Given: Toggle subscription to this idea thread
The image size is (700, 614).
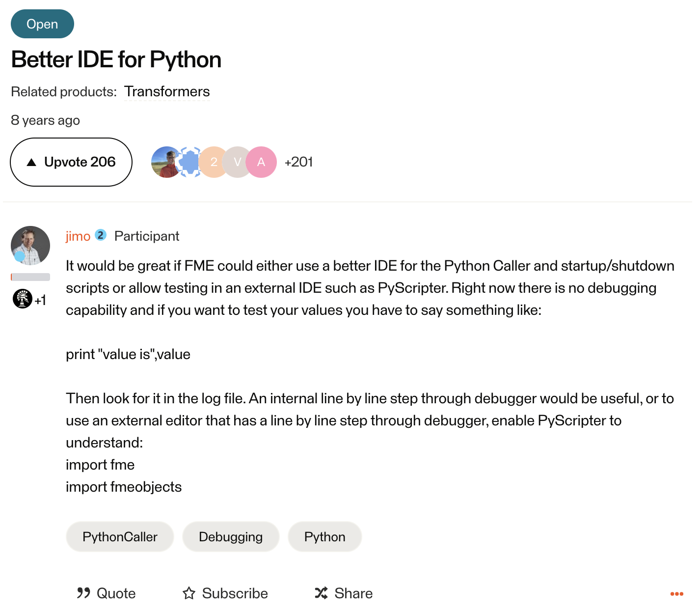Looking at the screenshot, I should point(224,593).
